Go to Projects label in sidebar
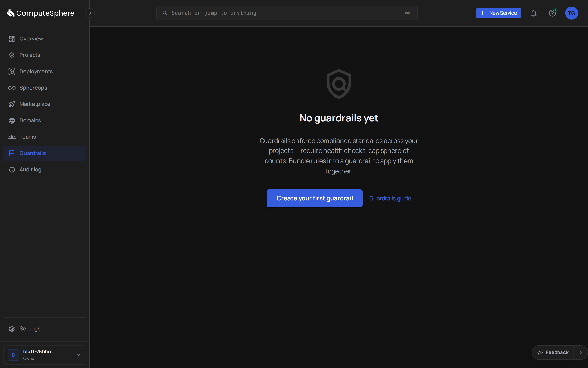The height and width of the screenshot is (368, 588). (x=30, y=55)
